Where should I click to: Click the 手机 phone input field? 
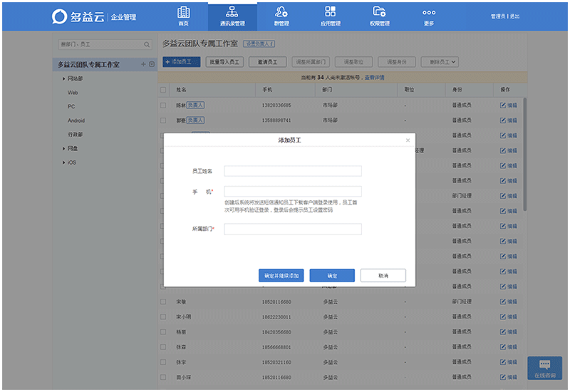click(x=293, y=191)
